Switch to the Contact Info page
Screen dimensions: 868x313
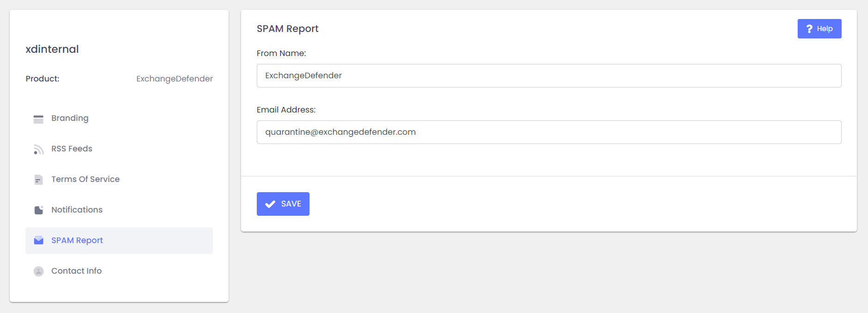76,271
